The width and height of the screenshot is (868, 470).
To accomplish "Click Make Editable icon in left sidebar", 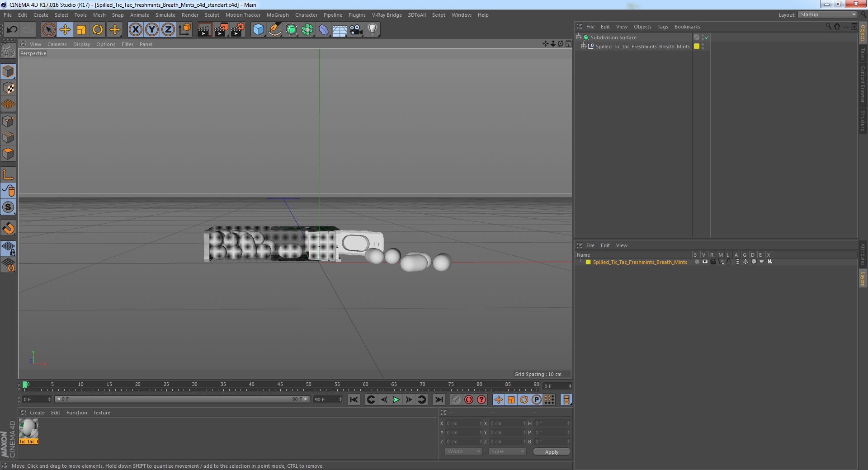I will pyautogui.click(x=8, y=51).
